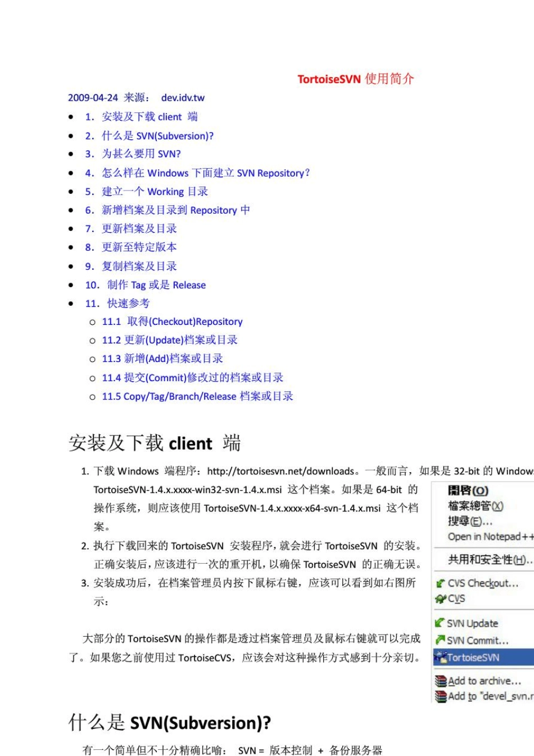The image size is (534, 756).
Task: Click the dev.idv.tw source link
Action: point(183,98)
